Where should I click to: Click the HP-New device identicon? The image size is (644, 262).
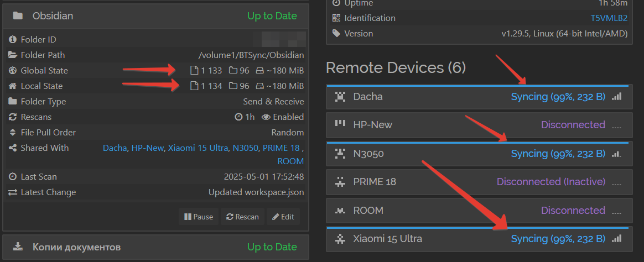coord(340,123)
